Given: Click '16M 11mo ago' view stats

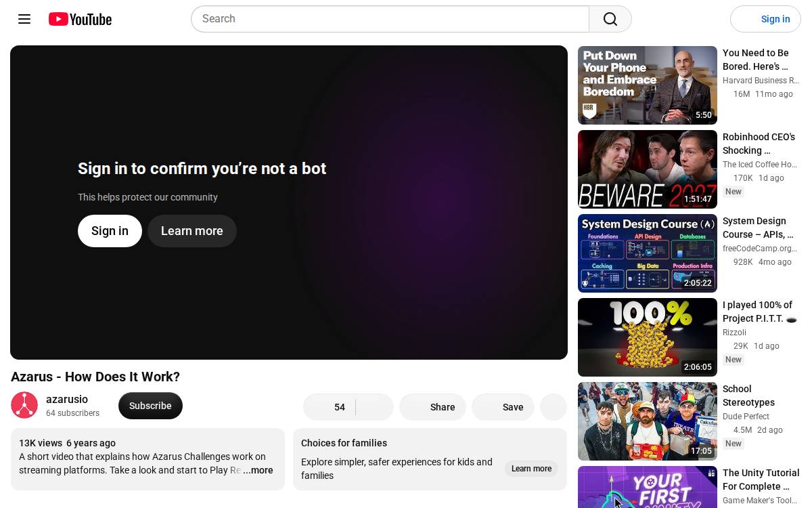Looking at the screenshot, I should (763, 94).
